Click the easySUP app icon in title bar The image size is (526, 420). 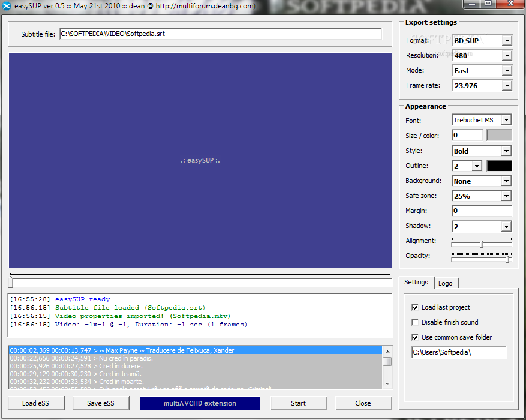tap(7, 6)
